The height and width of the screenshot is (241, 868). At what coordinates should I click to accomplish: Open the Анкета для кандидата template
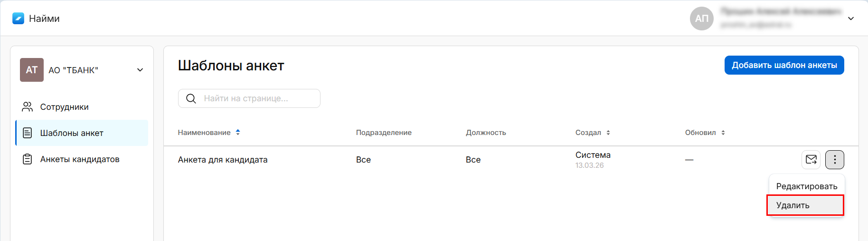(x=223, y=160)
